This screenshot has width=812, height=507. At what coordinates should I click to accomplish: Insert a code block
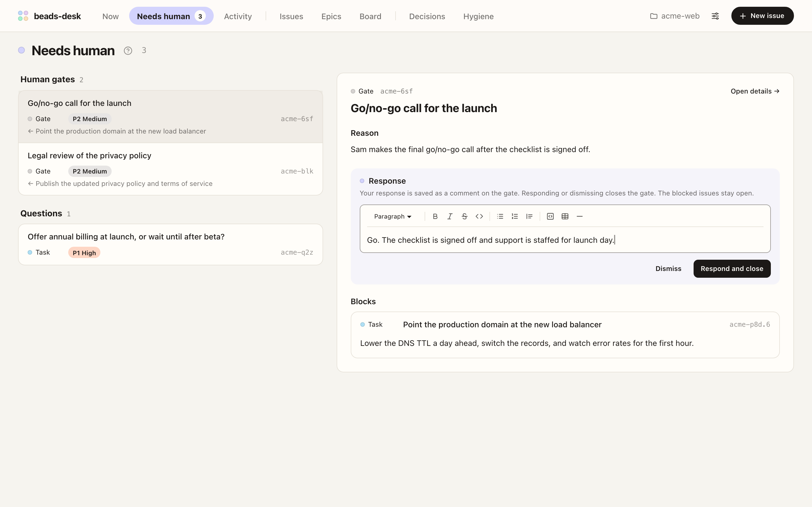[550, 216]
